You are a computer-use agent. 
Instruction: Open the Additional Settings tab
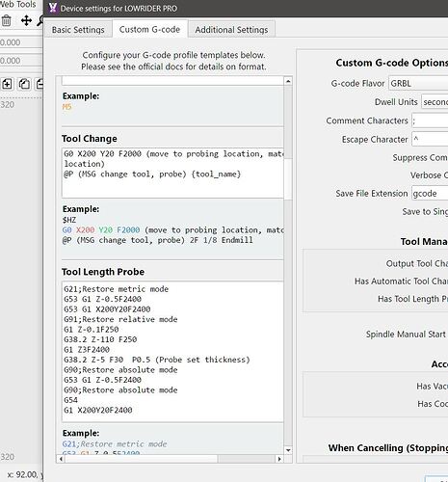(x=231, y=30)
